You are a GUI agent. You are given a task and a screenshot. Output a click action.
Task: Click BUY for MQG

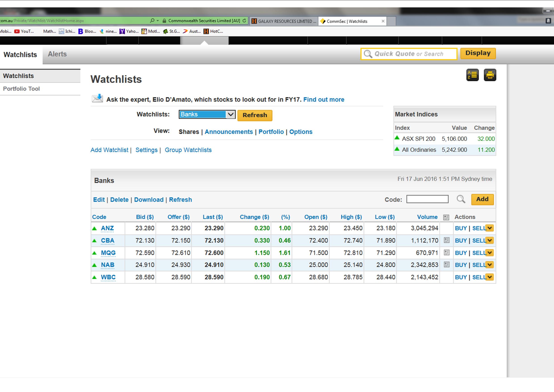pos(461,253)
